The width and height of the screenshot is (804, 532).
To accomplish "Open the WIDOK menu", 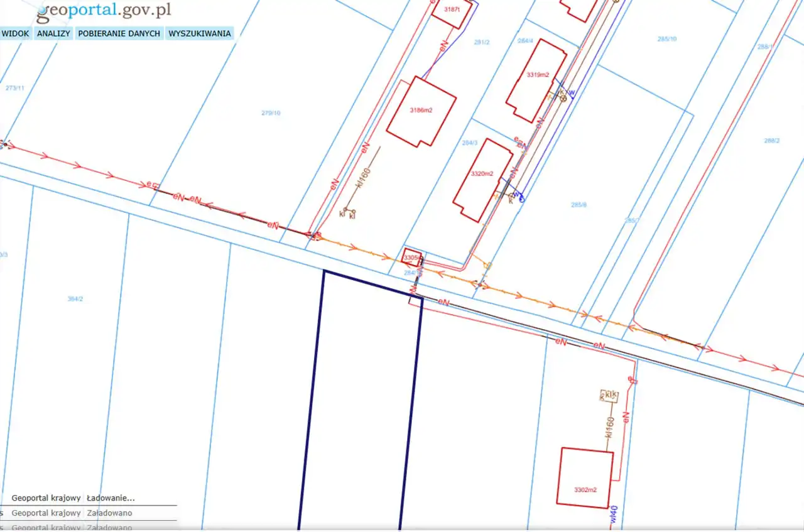I will [x=16, y=33].
